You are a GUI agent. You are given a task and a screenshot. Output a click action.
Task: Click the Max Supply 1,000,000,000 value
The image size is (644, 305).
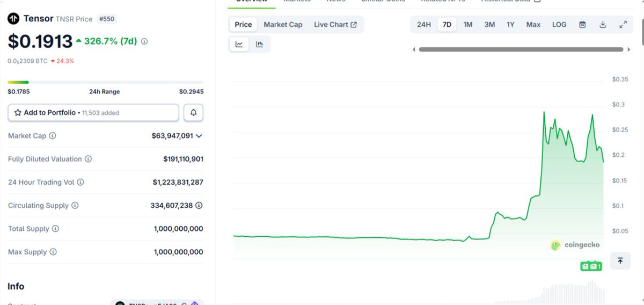179,252
